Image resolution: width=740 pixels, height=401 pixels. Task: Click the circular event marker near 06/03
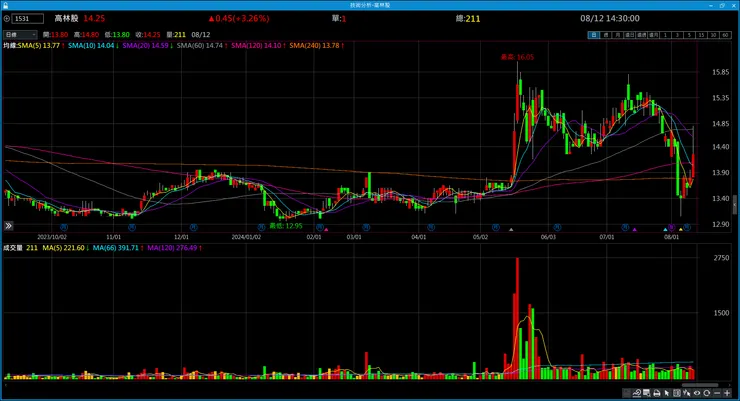tap(557, 227)
